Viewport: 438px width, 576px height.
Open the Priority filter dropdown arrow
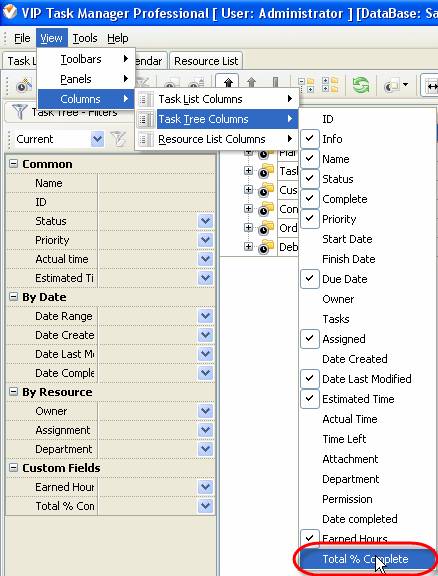[205, 240]
